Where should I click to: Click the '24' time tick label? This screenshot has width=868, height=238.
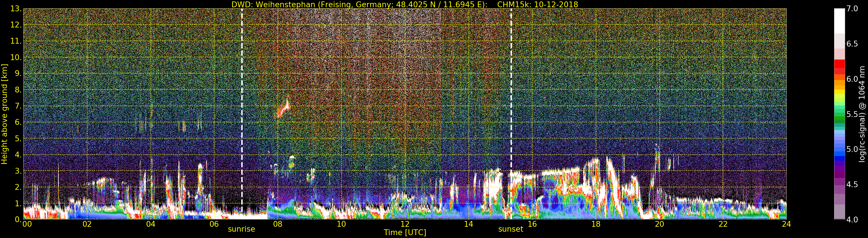pyautogui.click(x=786, y=224)
